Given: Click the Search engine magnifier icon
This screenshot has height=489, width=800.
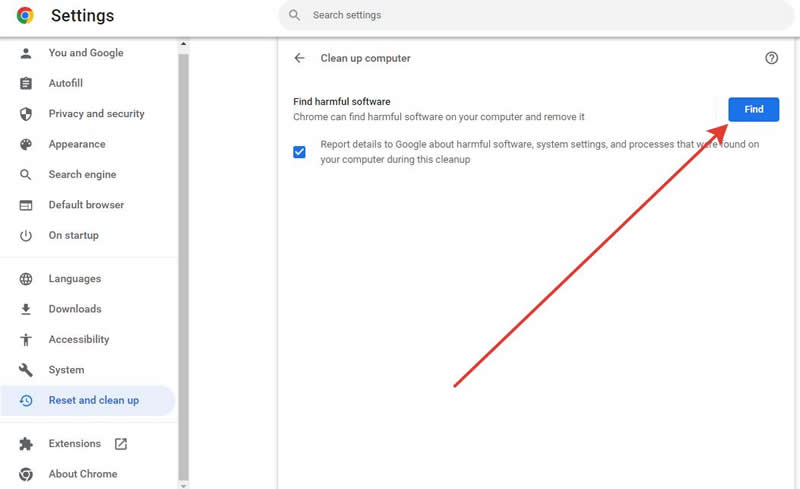Looking at the screenshot, I should click(x=26, y=175).
